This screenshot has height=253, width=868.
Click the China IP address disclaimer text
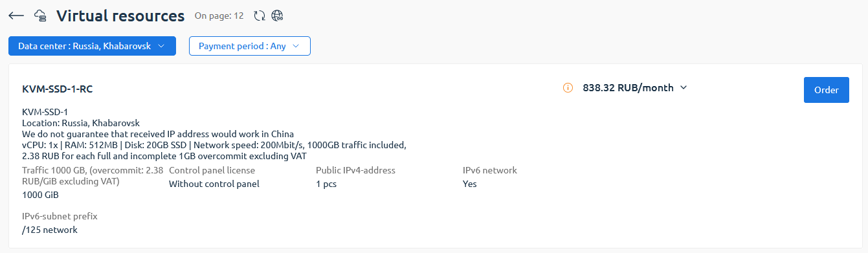(x=158, y=134)
